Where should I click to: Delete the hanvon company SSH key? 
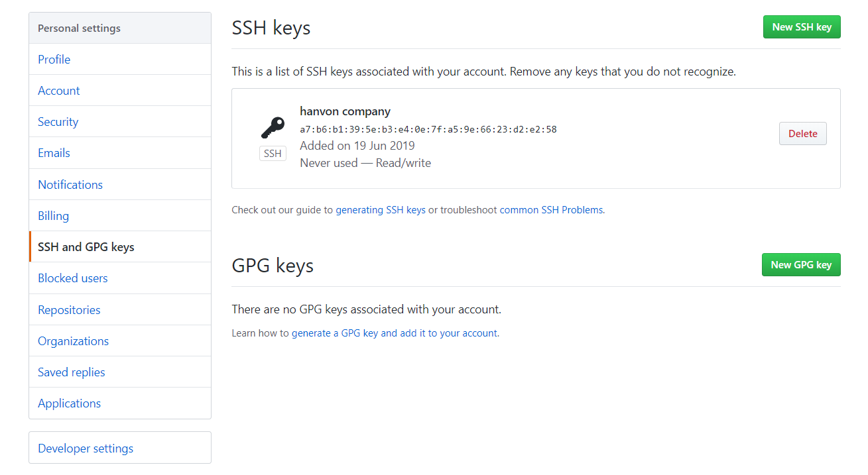802,134
